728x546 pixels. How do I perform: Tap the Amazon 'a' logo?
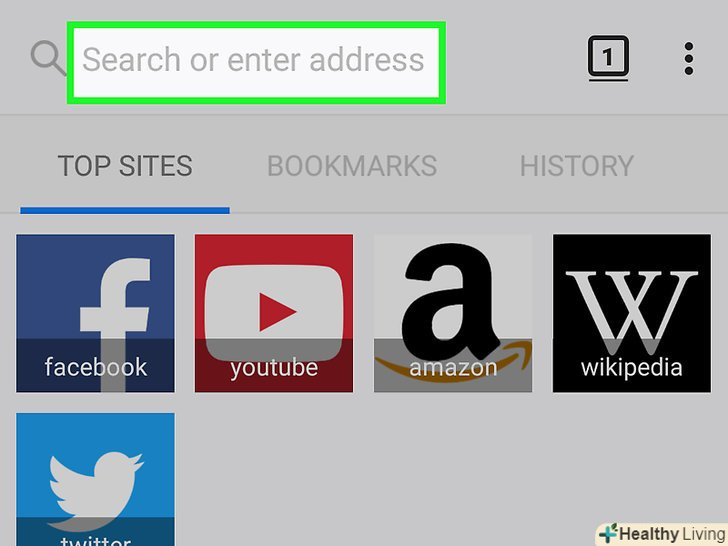pos(448,304)
